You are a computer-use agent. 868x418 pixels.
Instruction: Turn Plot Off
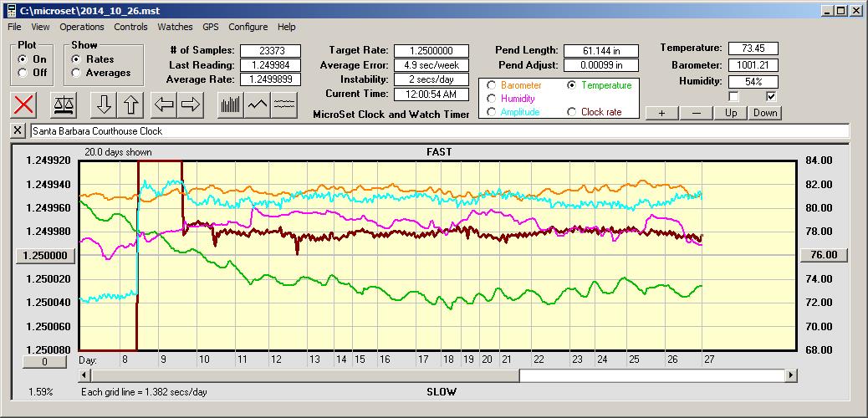click(23, 73)
